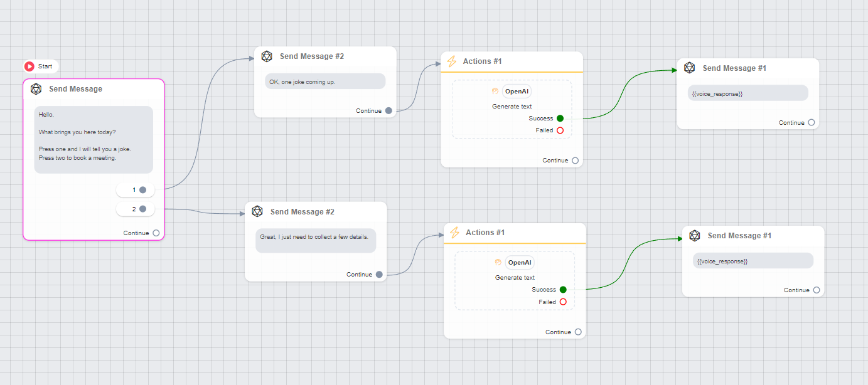Select the OpenAI logo in the lower Actions node
The image size is (868, 385).
(498, 263)
